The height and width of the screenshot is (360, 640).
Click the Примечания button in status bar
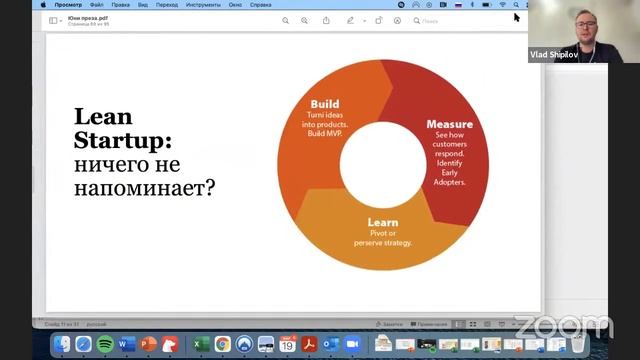(x=429, y=324)
